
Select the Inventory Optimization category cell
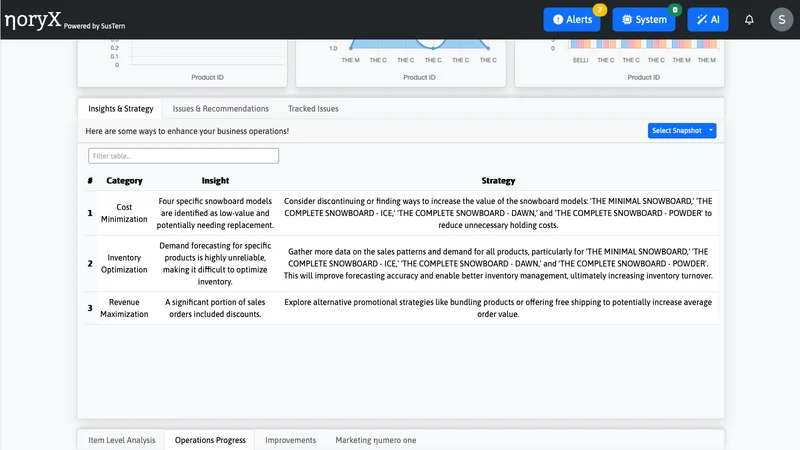[x=124, y=263]
